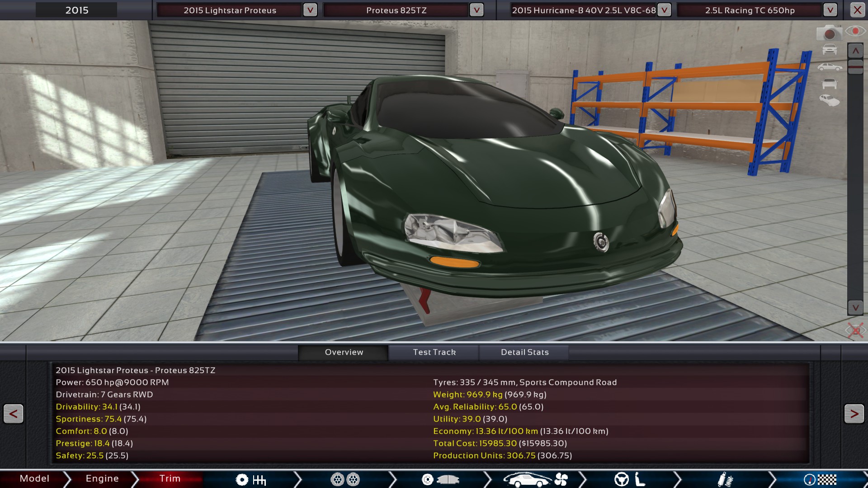Click the 2015 year field
This screenshot has width=868, height=488.
coord(76,10)
